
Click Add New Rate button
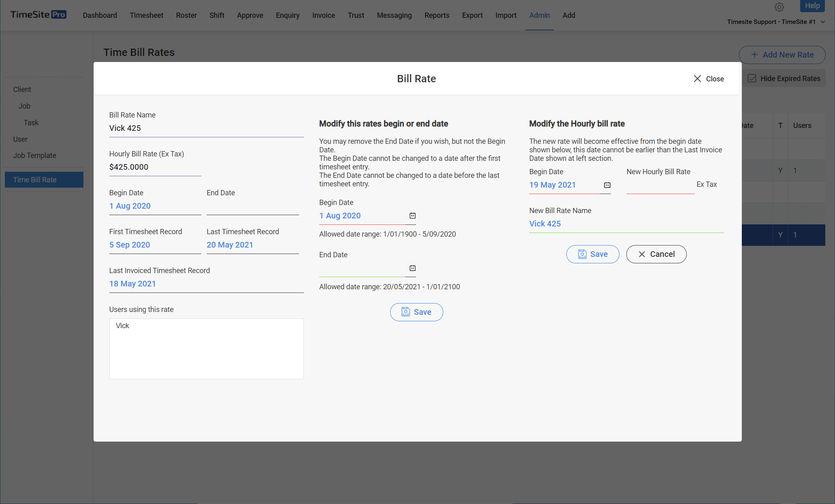[782, 55]
